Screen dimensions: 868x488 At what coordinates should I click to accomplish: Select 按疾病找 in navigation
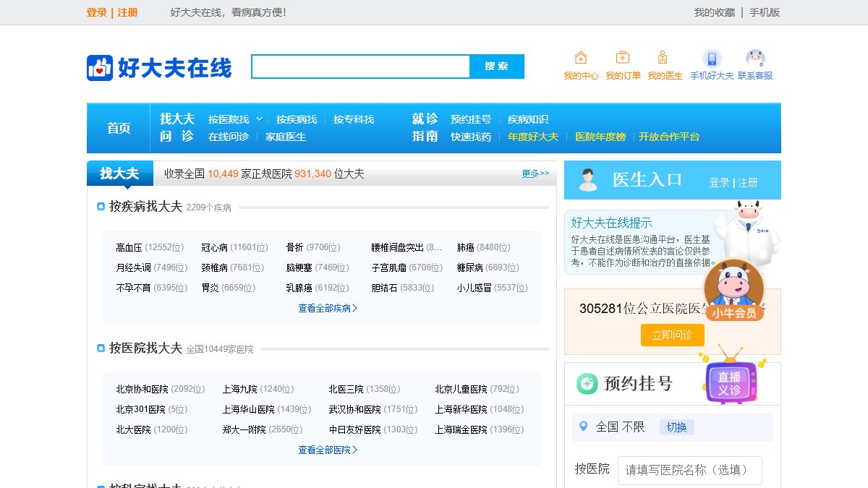point(297,119)
